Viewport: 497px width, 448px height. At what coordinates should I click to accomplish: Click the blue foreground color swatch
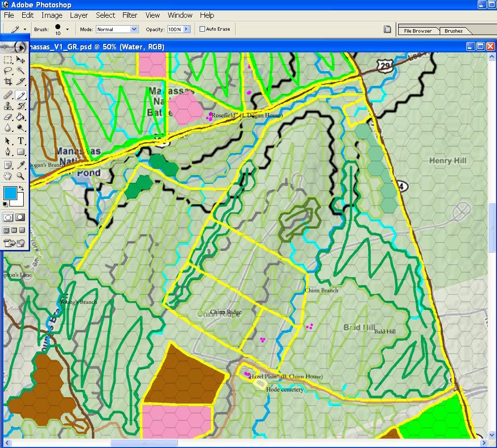(10, 193)
